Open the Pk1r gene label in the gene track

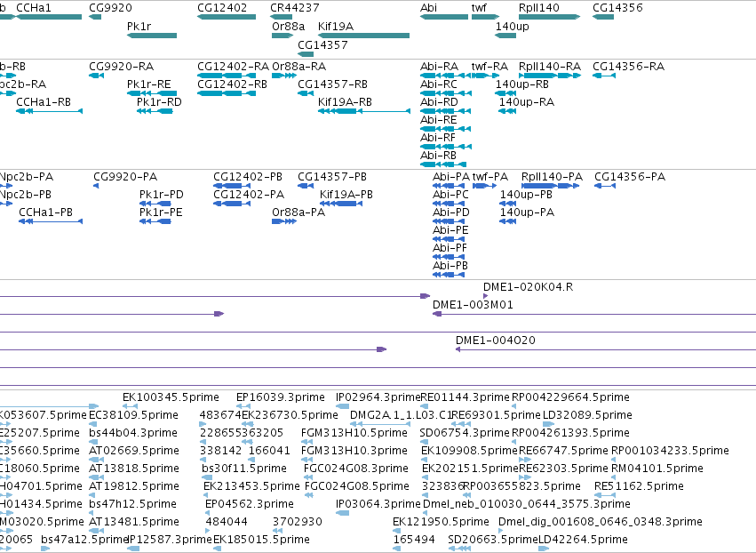pos(139,26)
